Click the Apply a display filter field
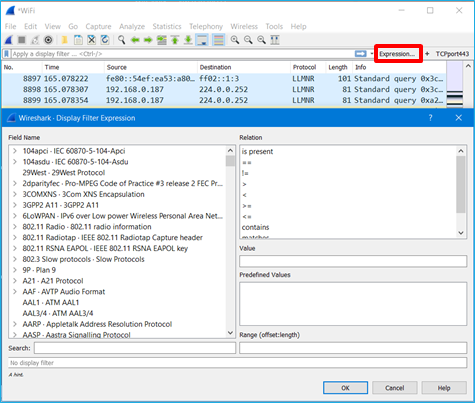 [182, 54]
